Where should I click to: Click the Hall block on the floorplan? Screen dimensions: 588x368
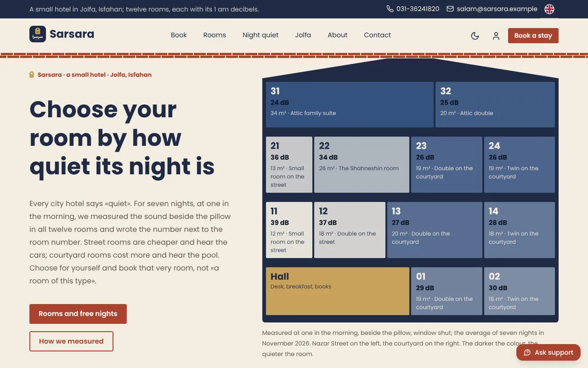pyautogui.click(x=338, y=291)
